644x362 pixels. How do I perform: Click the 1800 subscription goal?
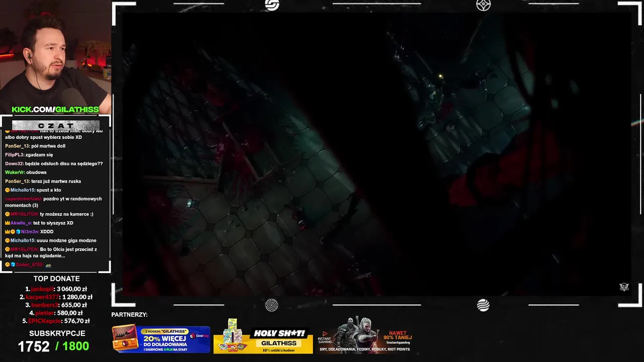[76, 346]
